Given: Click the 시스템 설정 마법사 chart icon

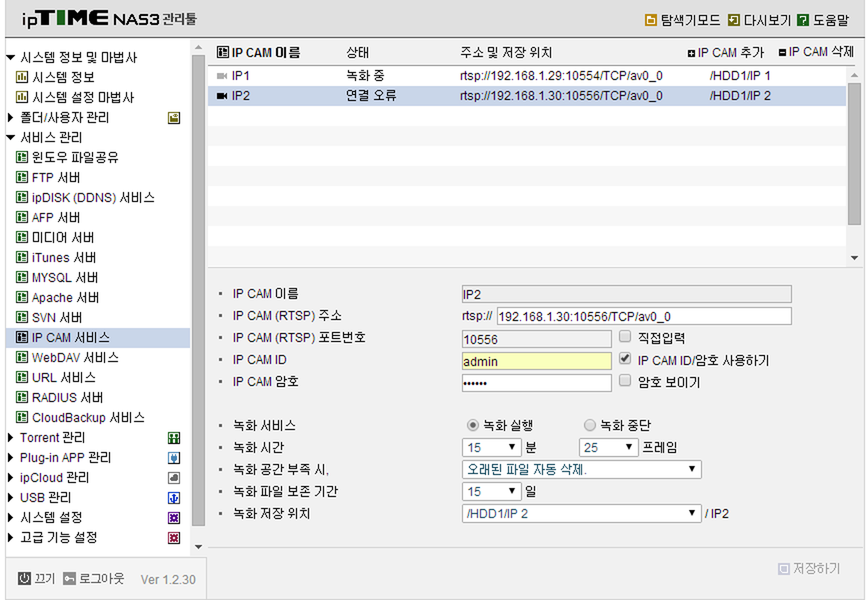Looking at the screenshot, I should tap(22, 97).
